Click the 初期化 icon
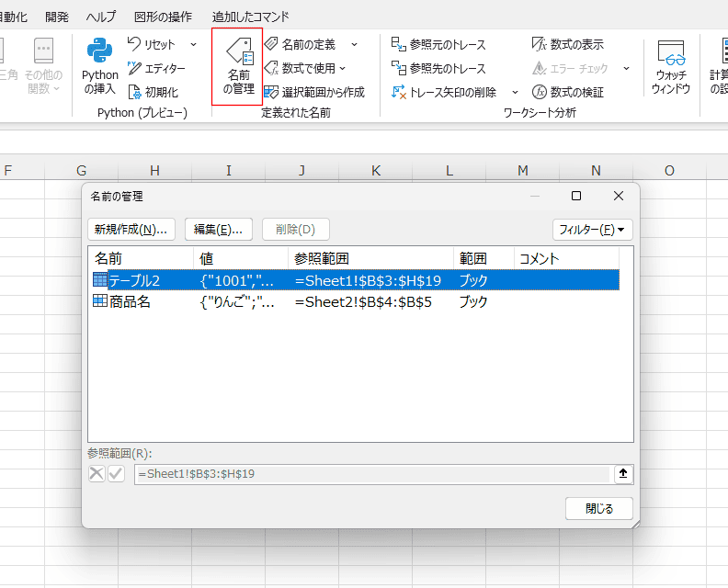 point(134,92)
